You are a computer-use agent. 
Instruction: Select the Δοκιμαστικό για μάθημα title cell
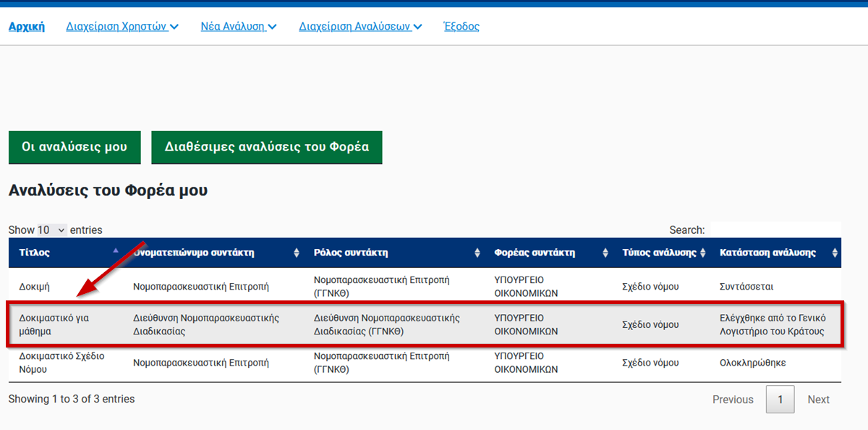point(67,324)
